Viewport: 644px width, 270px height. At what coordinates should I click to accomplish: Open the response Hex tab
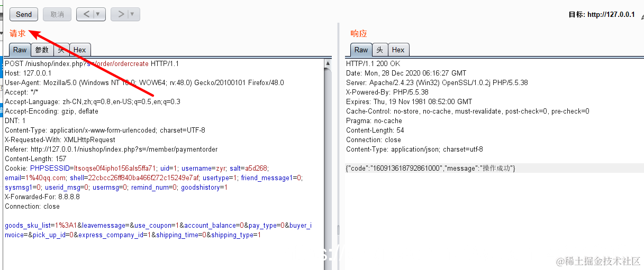click(398, 50)
